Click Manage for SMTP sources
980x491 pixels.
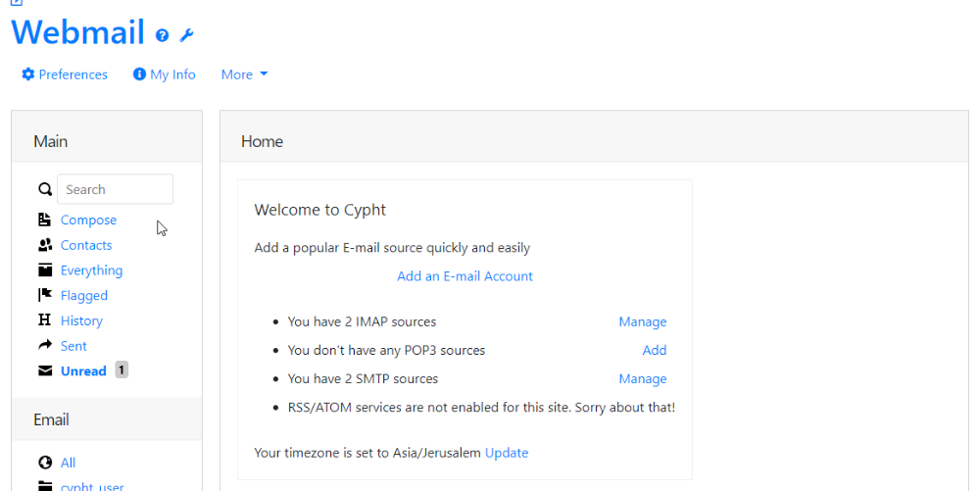point(643,378)
